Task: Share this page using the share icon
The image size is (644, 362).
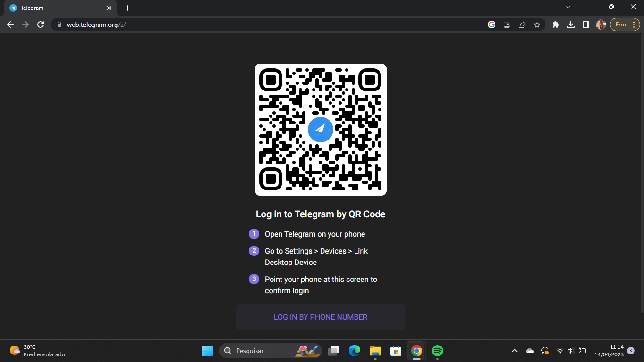Action: [x=522, y=24]
